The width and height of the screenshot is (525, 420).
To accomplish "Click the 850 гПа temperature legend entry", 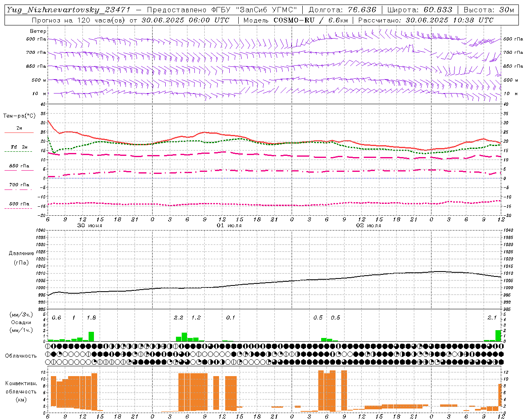I will (19, 166).
